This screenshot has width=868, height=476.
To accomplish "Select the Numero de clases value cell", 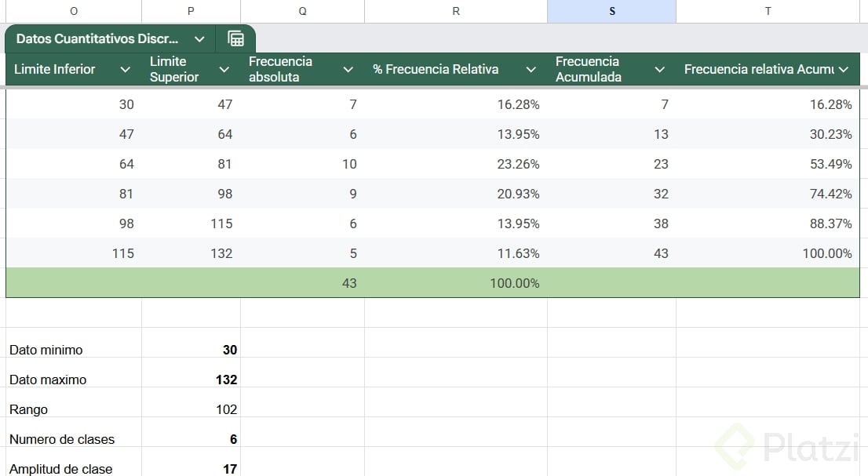I will 191,439.
